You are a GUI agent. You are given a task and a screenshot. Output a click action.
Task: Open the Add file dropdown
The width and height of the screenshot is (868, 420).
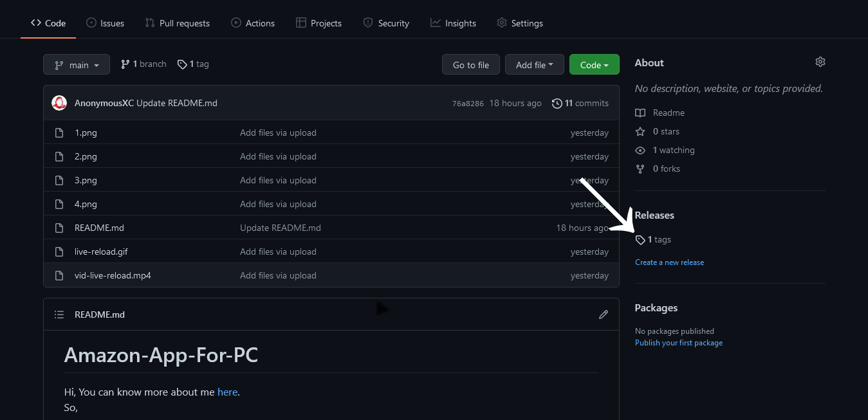(x=535, y=65)
